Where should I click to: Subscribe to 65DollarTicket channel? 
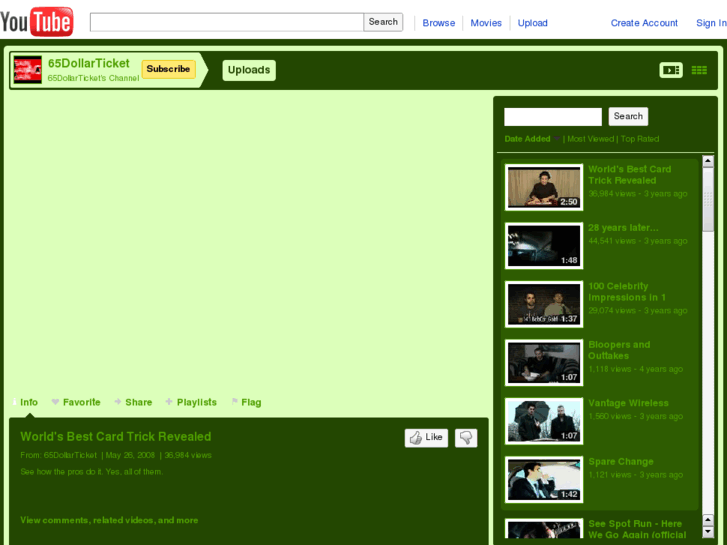[x=168, y=69]
